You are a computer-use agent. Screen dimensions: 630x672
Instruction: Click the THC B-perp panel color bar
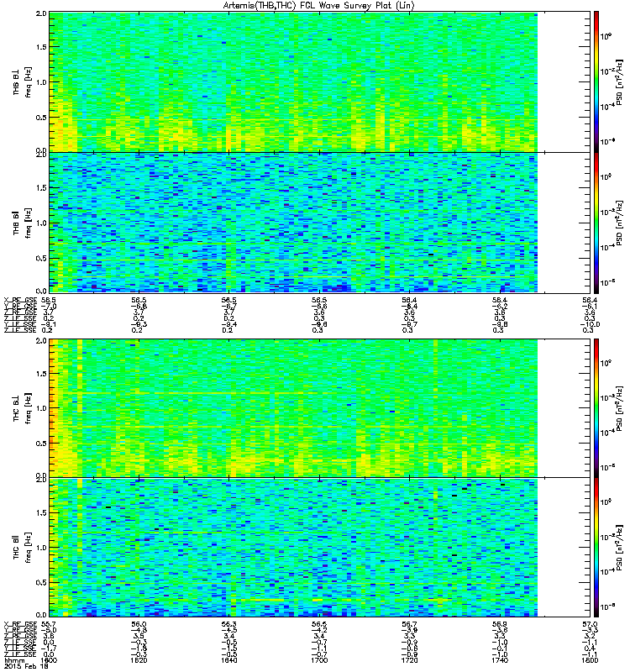click(596, 408)
